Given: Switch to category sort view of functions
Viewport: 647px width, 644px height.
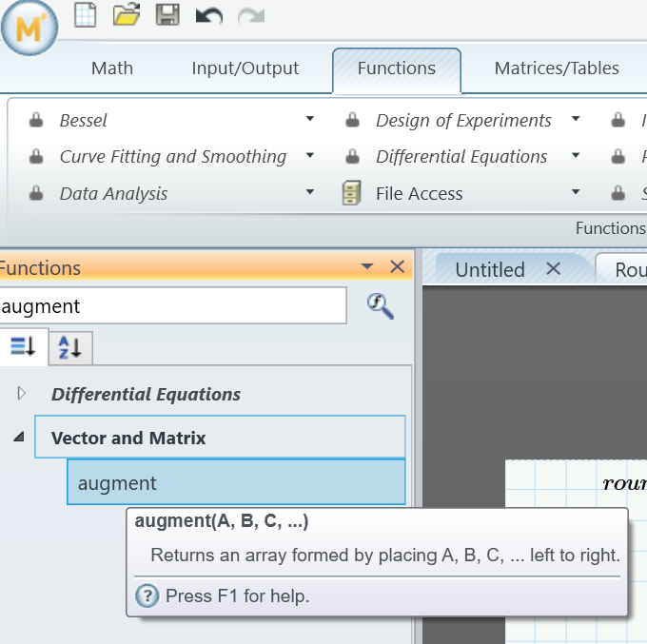Looking at the screenshot, I should point(23,348).
